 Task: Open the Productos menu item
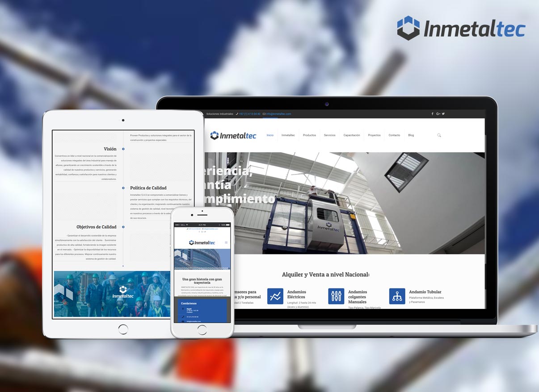pos(309,135)
